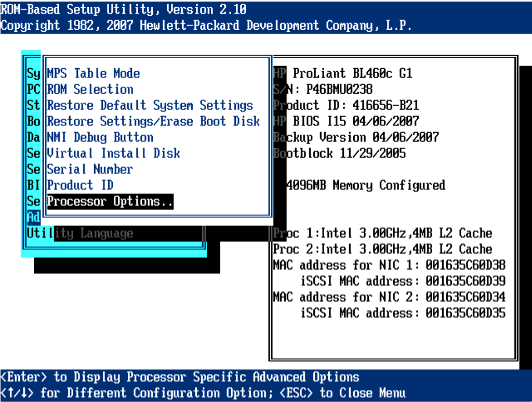Click the Bootblock 11/29/2005 line
Image resolution: width=532 pixels, height=402 pixels.
click(x=340, y=153)
